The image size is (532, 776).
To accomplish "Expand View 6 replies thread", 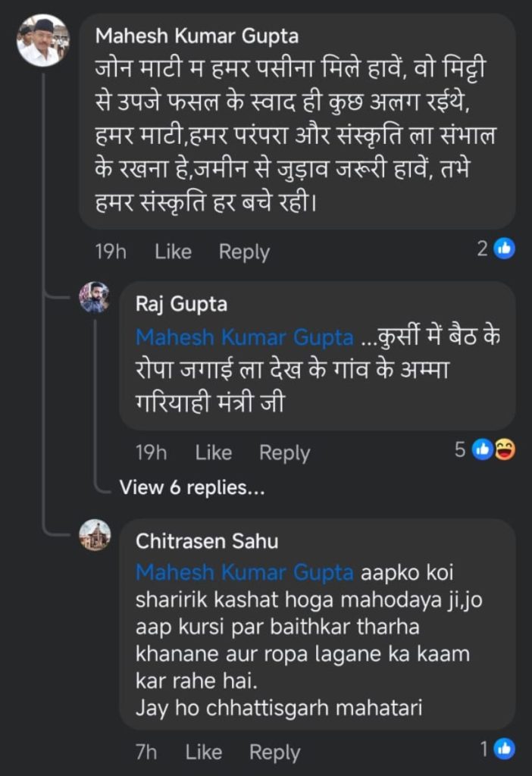I will click(192, 488).
